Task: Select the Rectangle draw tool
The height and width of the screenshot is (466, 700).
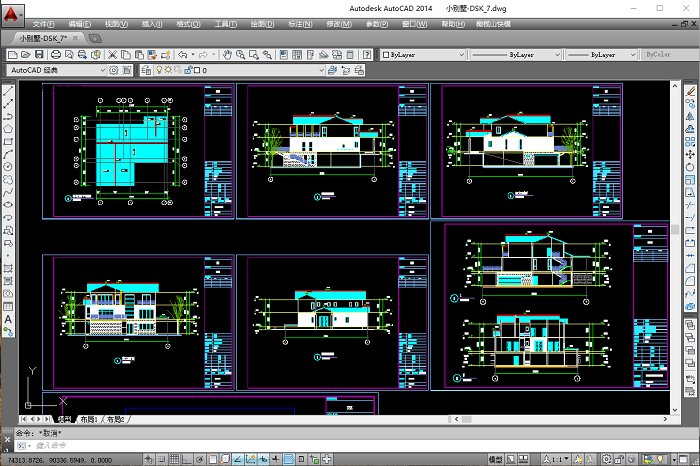Action: point(8,141)
